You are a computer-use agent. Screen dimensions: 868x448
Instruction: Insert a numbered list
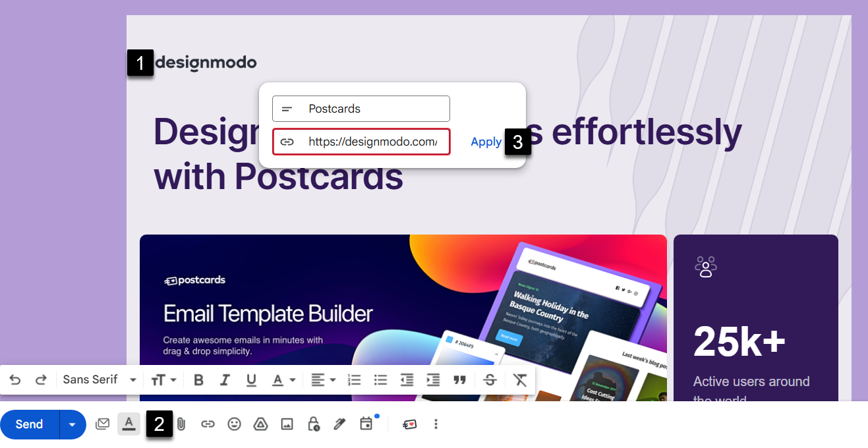tap(355, 380)
